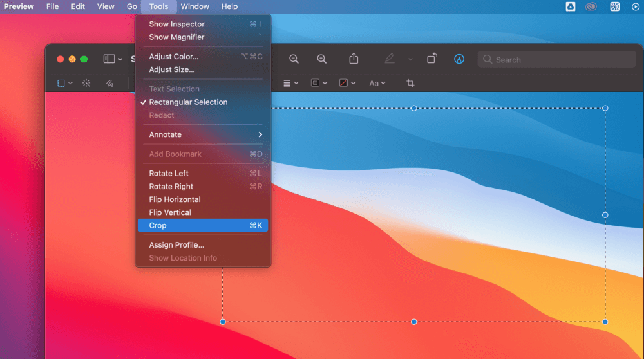Open the selection tools dropdown
Screen dimensions: 644x359
pyautogui.click(x=64, y=83)
